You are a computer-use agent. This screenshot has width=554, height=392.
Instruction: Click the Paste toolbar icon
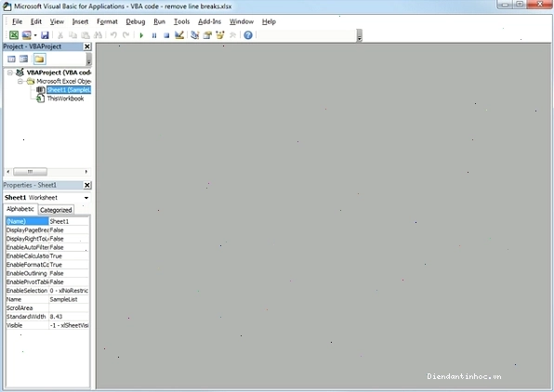(x=86, y=35)
